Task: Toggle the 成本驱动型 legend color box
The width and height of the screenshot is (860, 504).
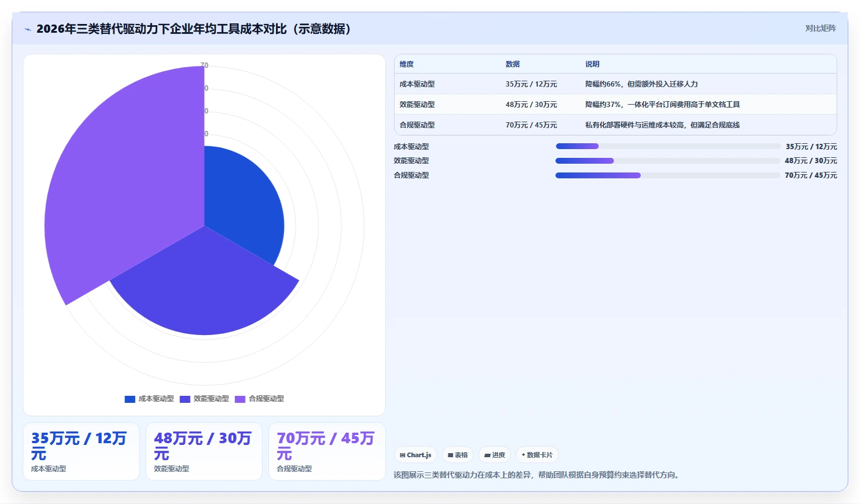Action: [130, 399]
